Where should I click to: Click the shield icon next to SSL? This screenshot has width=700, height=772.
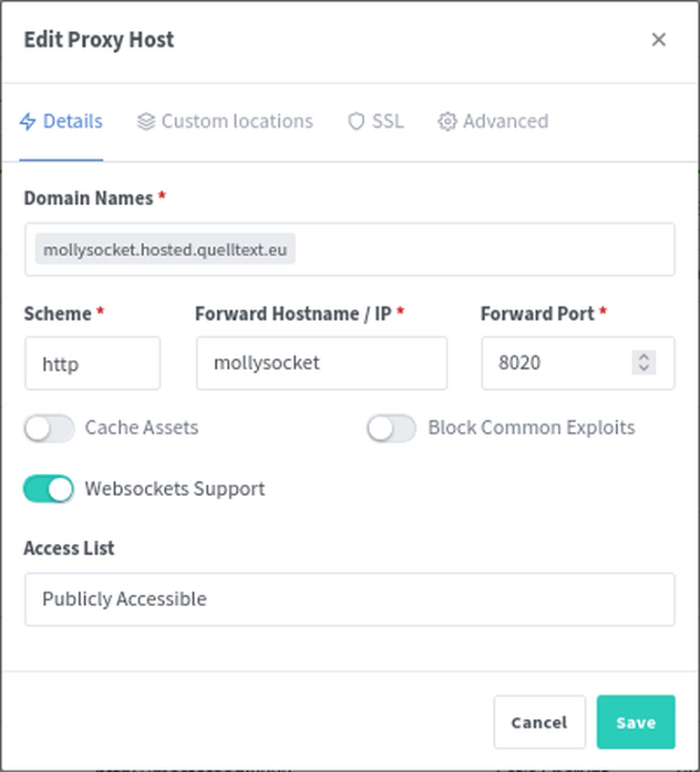point(355,121)
